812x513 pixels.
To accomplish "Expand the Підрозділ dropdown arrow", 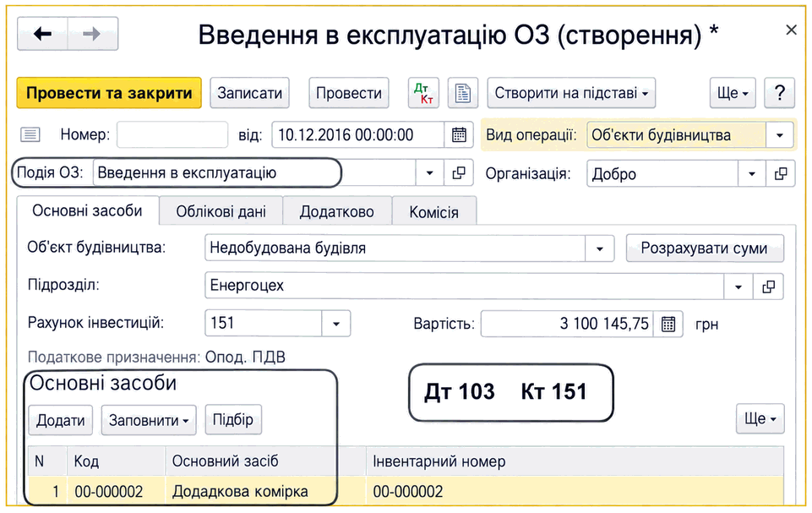I will click(x=738, y=286).
